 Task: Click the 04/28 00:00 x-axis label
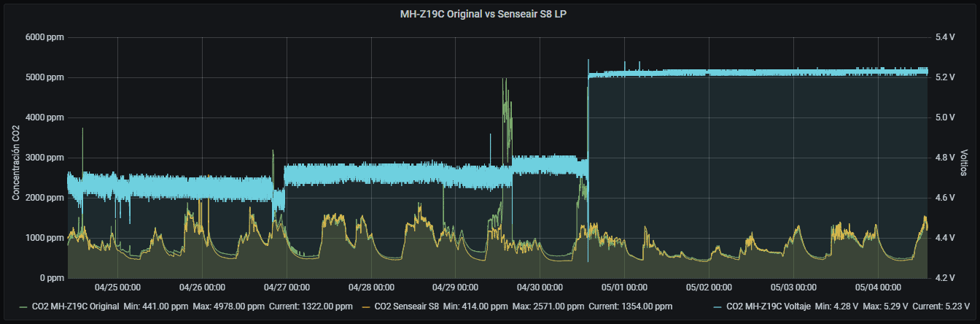click(x=371, y=287)
